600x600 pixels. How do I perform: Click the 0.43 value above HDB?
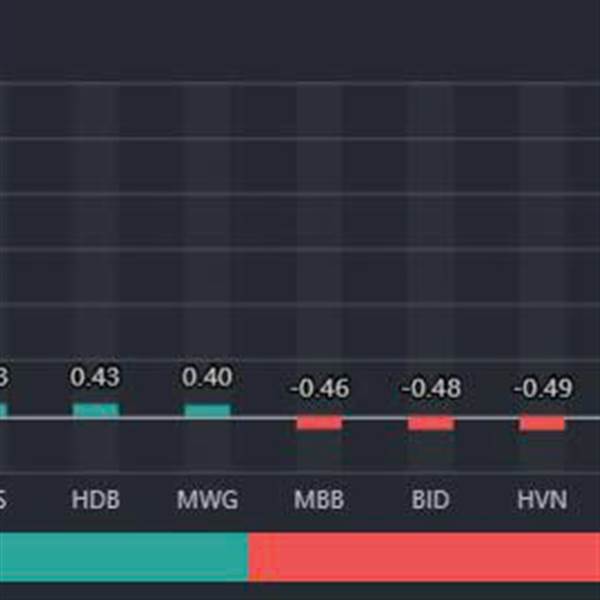[x=95, y=377]
